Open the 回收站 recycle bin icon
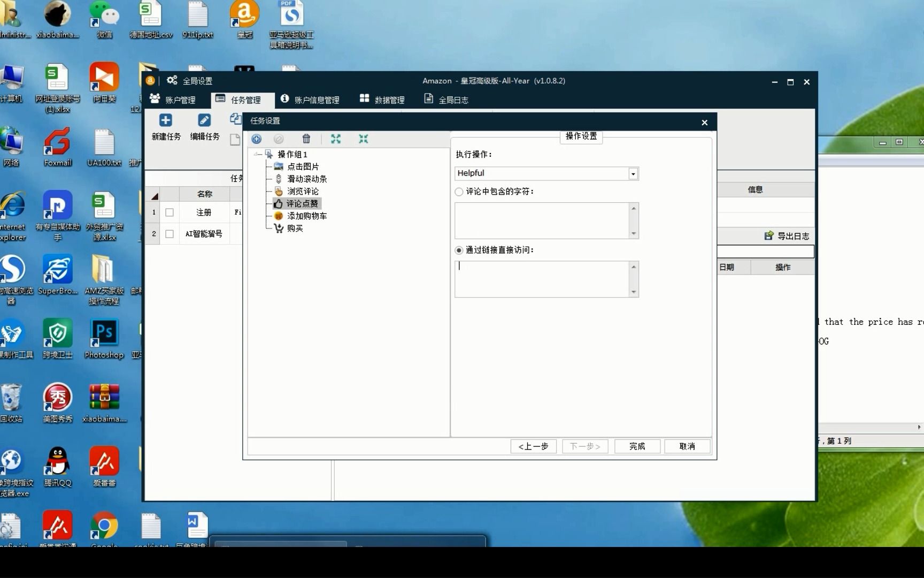The width and height of the screenshot is (924, 578). (11, 403)
